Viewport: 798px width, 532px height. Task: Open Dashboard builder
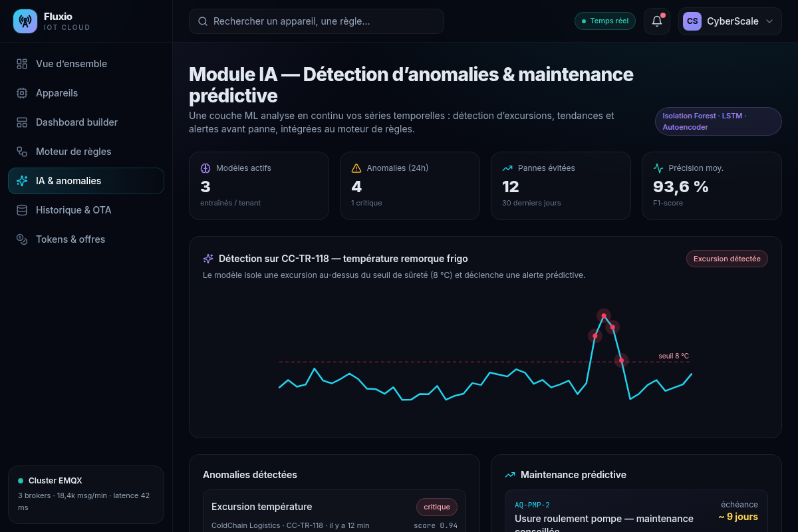pyautogui.click(x=86, y=122)
